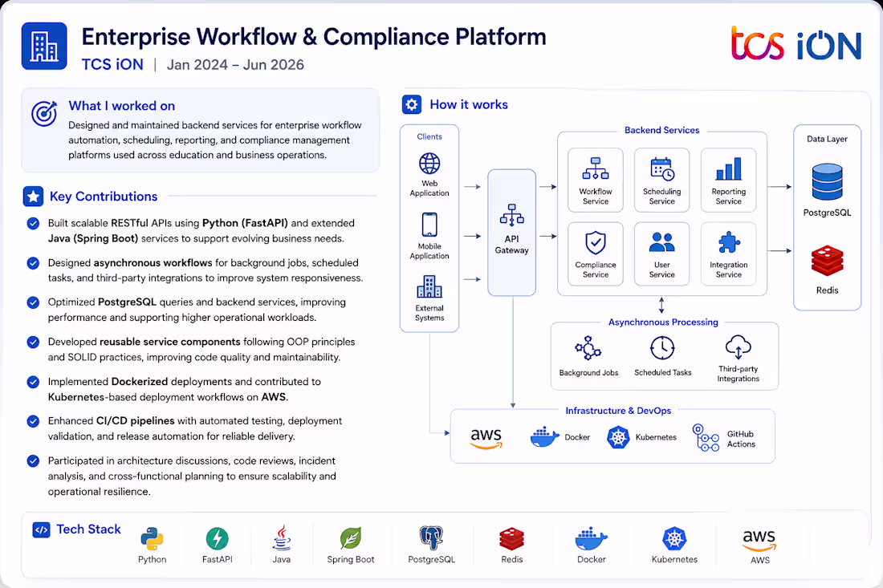The height and width of the screenshot is (588, 883).
Task: Click the target icon next to What I worked on
Action: point(44,114)
